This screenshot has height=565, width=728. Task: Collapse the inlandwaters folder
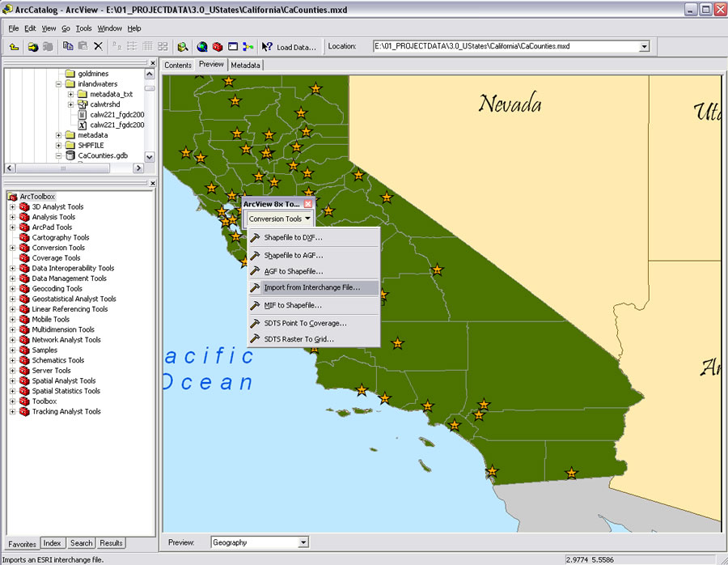point(58,84)
